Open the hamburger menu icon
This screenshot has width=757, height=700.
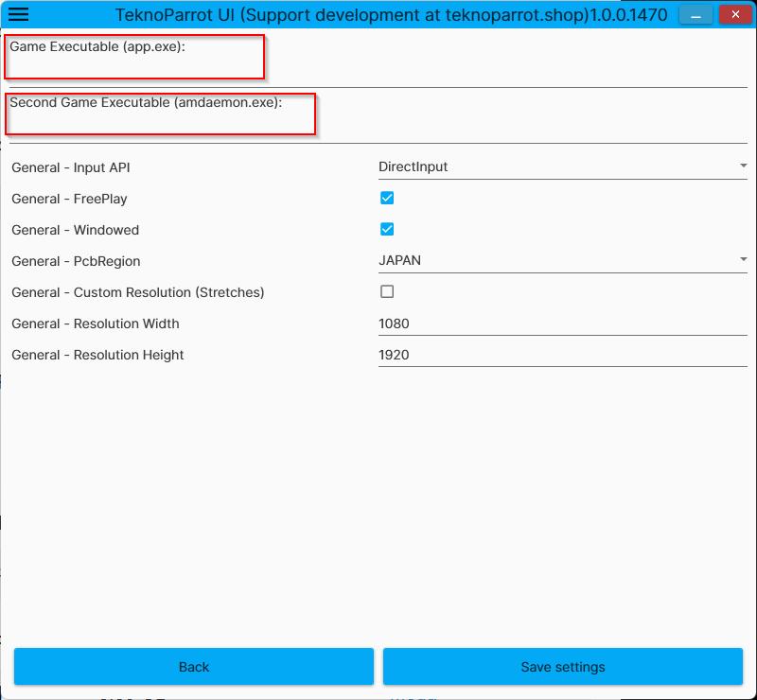click(x=18, y=14)
